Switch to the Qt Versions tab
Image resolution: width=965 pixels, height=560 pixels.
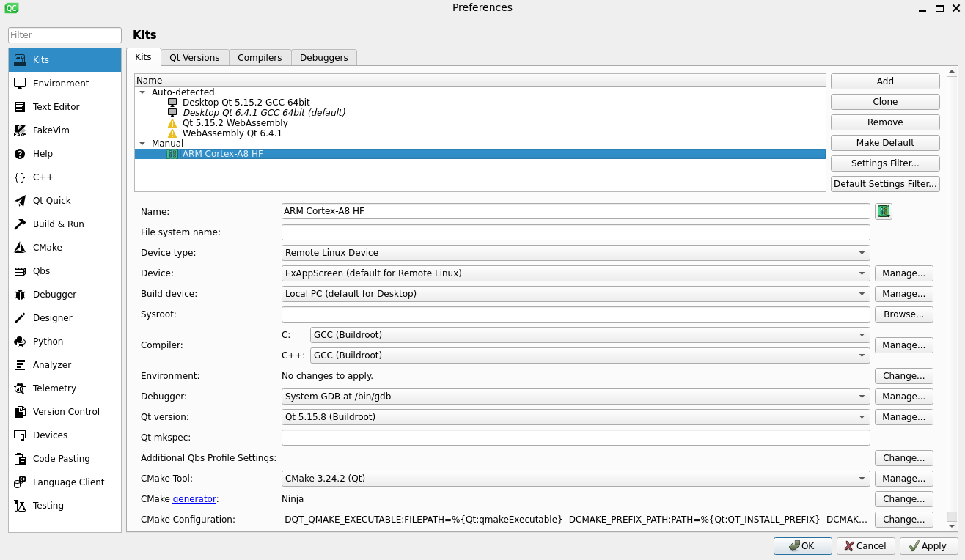coord(194,58)
